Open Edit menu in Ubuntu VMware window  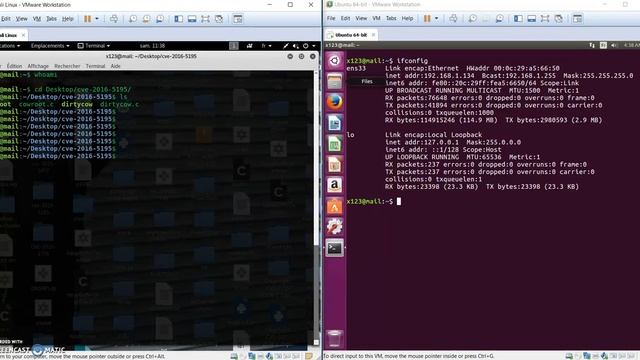[345, 18]
